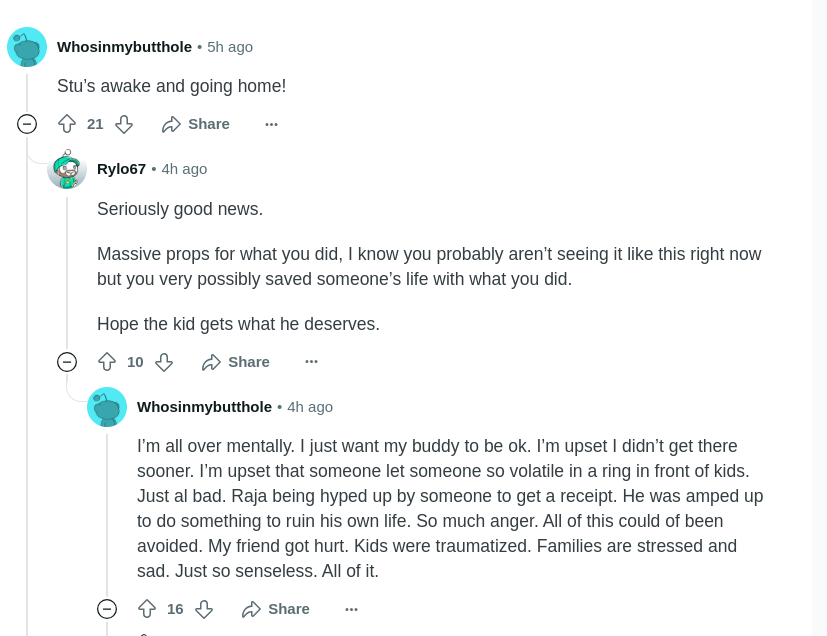Open more options on the 16-point reply
The width and height of the screenshot is (827, 636).
point(351,609)
